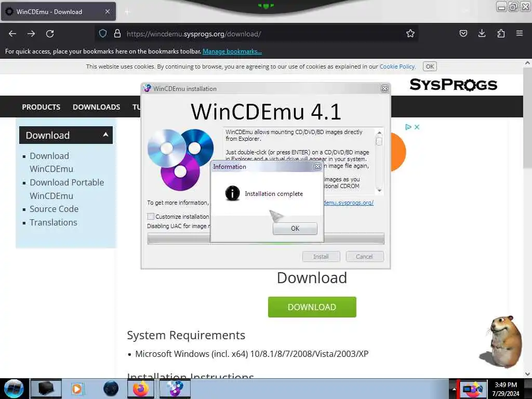Go forward in Firefox
The width and height of the screenshot is (532, 399).
click(x=31, y=34)
